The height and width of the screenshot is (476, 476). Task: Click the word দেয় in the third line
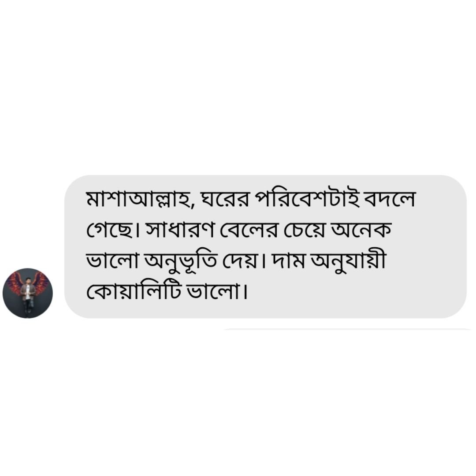coord(243,261)
